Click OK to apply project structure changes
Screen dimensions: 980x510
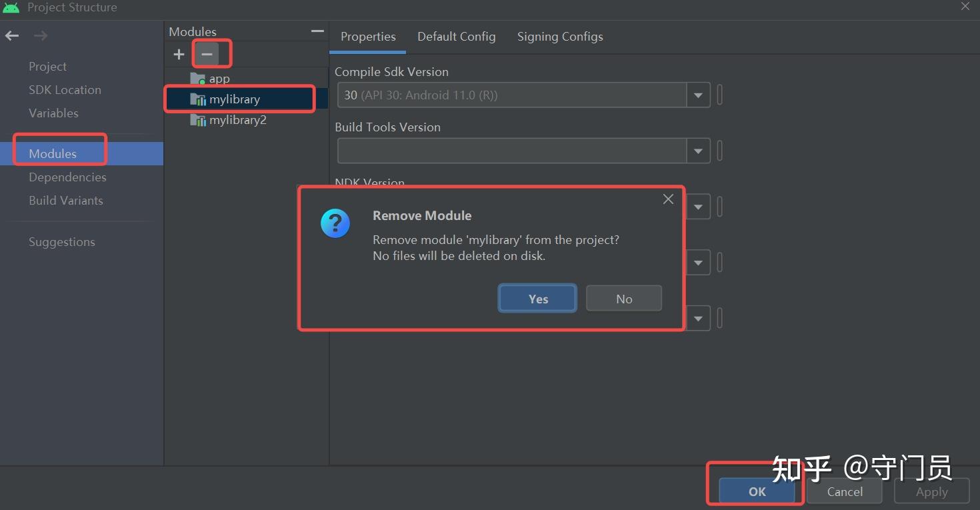point(755,491)
